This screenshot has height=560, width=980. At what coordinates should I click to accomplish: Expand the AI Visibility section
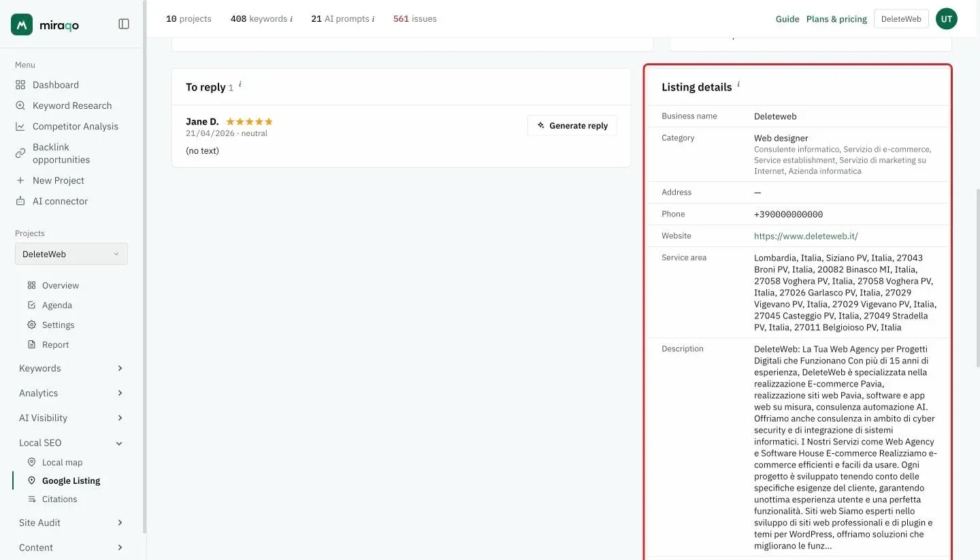point(71,418)
